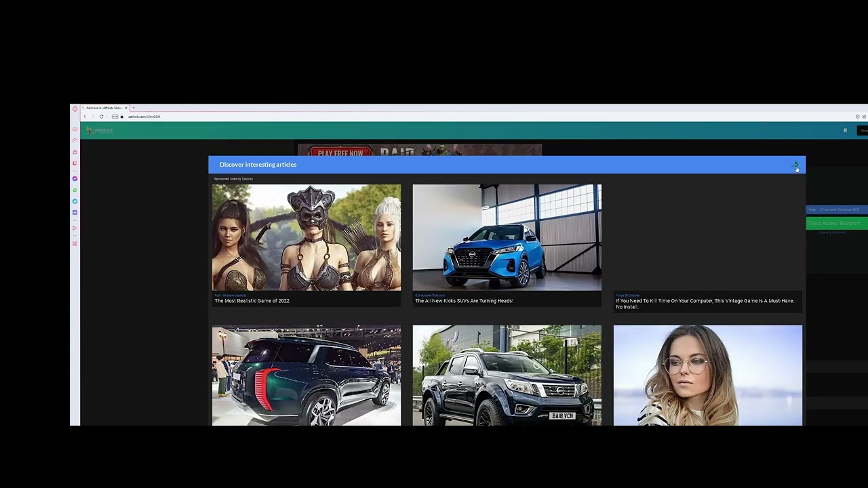Click the adshrink.it address bar URL
Image resolution: width=868 pixels, height=488 pixels.
[x=144, y=117]
